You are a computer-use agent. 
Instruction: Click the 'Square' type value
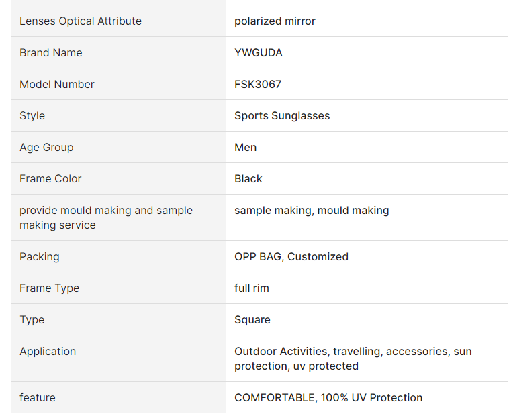[252, 320]
